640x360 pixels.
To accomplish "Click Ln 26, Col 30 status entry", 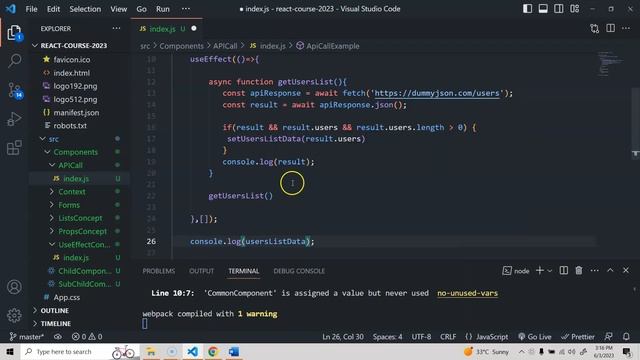I will point(343,337).
